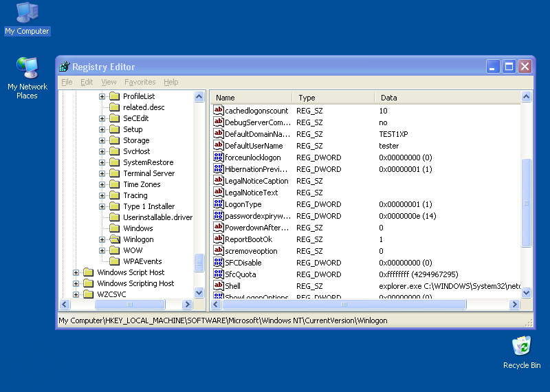
Task: Click the SFCDisable DWORD value icon
Action: (219, 263)
